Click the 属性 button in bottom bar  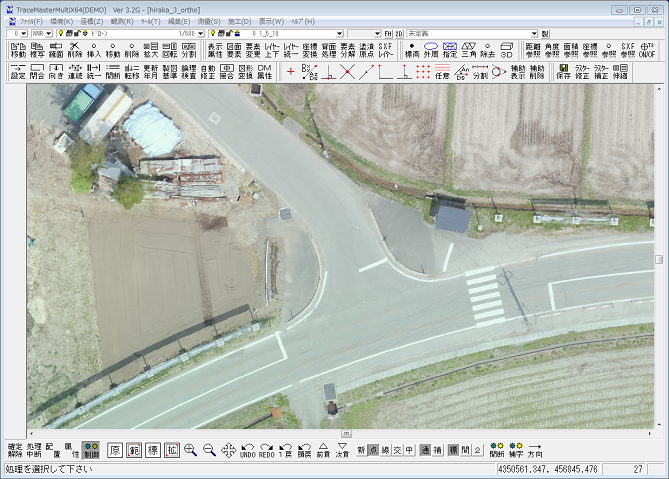click(x=72, y=450)
